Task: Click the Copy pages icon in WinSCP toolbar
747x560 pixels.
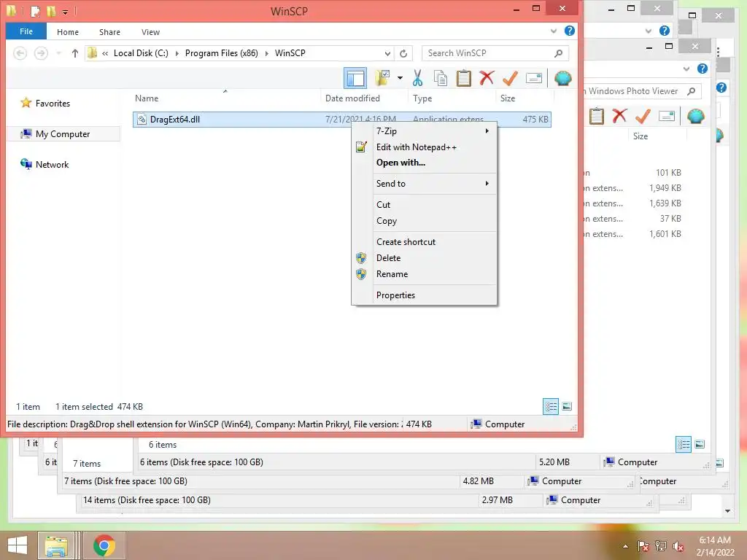Action: [440, 78]
